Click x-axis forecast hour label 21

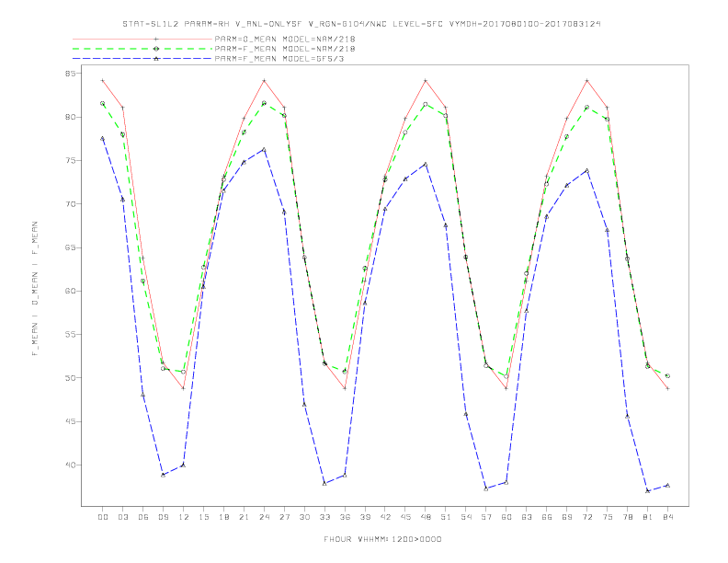[244, 517]
